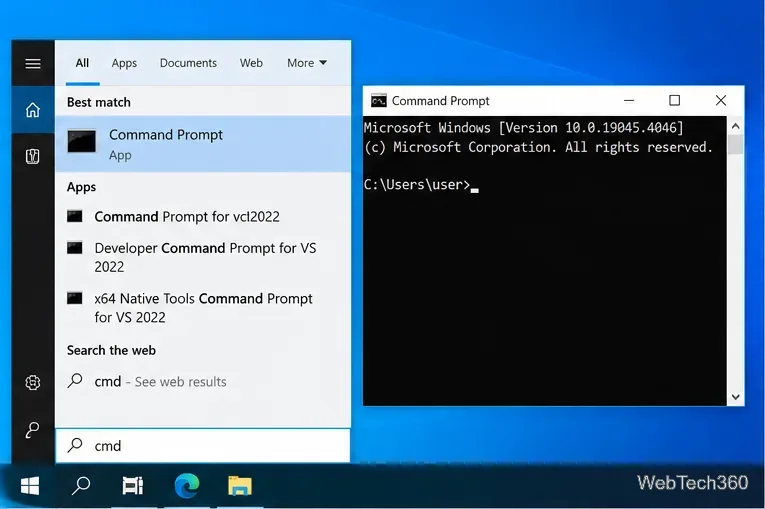Open Task View on the taskbar

[x=133, y=486]
